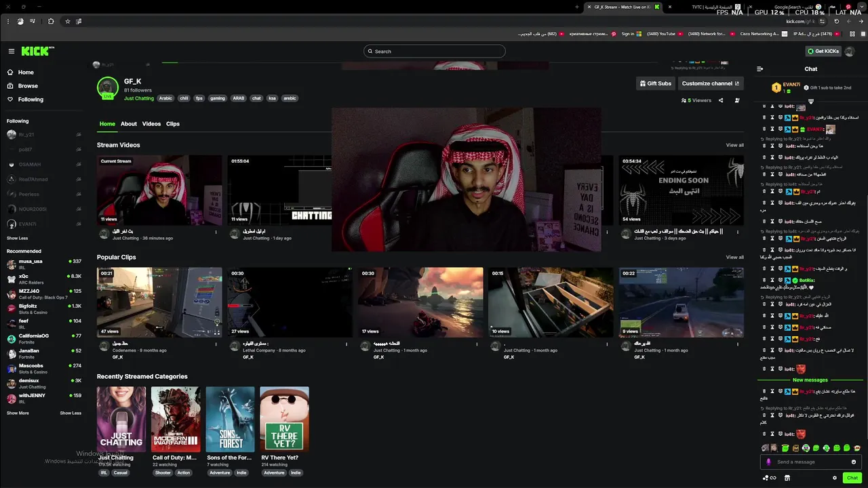
Task: Open options menu for Current Stream video
Action: click(x=216, y=232)
